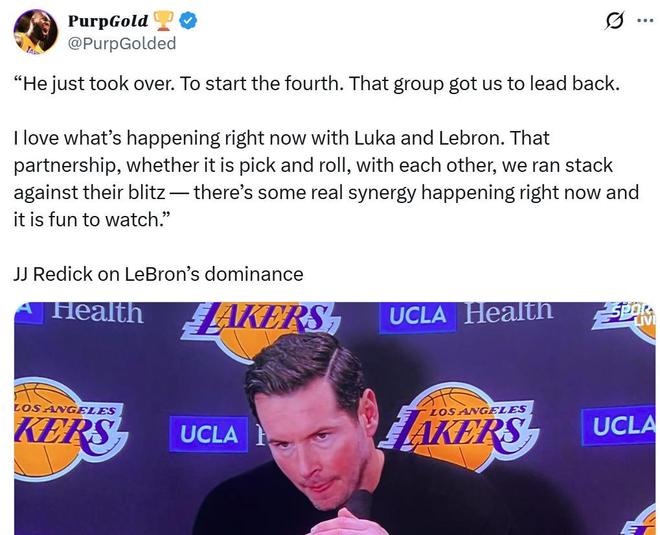Open the PurpGold profile avatar

(x=35, y=31)
